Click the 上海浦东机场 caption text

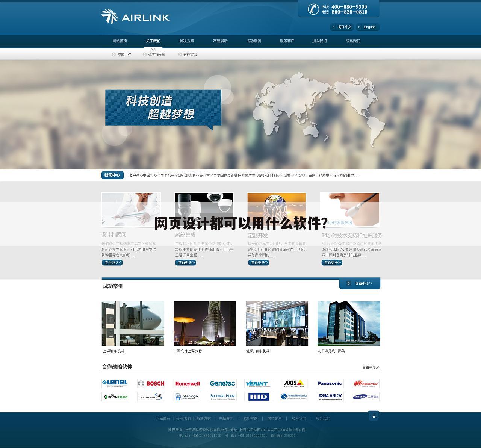(114, 351)
